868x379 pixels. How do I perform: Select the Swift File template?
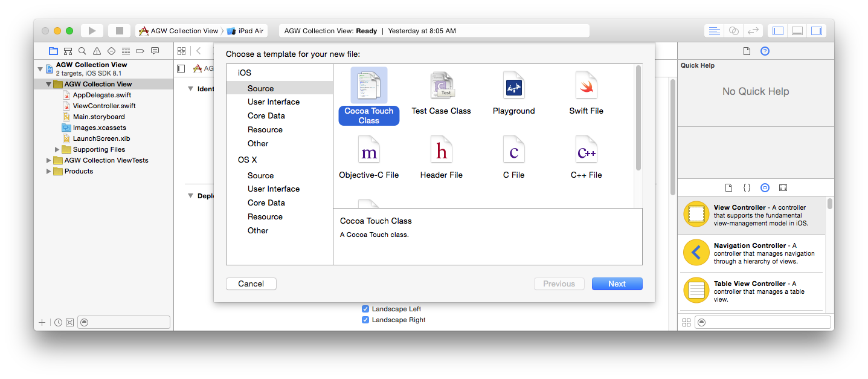tap(586, 92)
